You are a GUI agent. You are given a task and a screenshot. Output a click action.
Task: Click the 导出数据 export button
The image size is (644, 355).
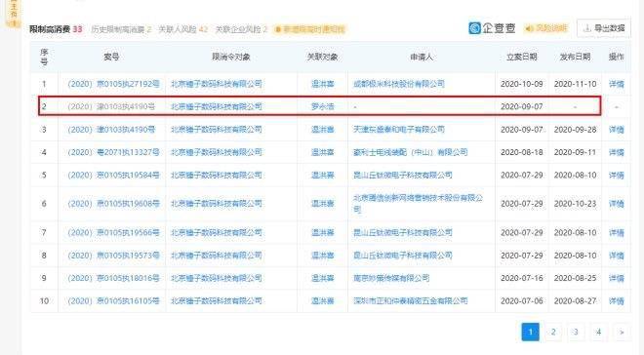coord(604,28)
